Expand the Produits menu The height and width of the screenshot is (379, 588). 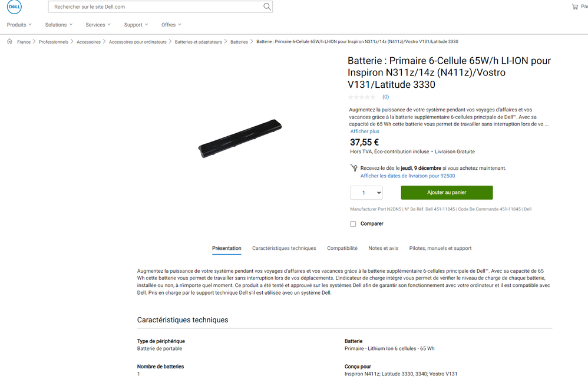[19, 25]
